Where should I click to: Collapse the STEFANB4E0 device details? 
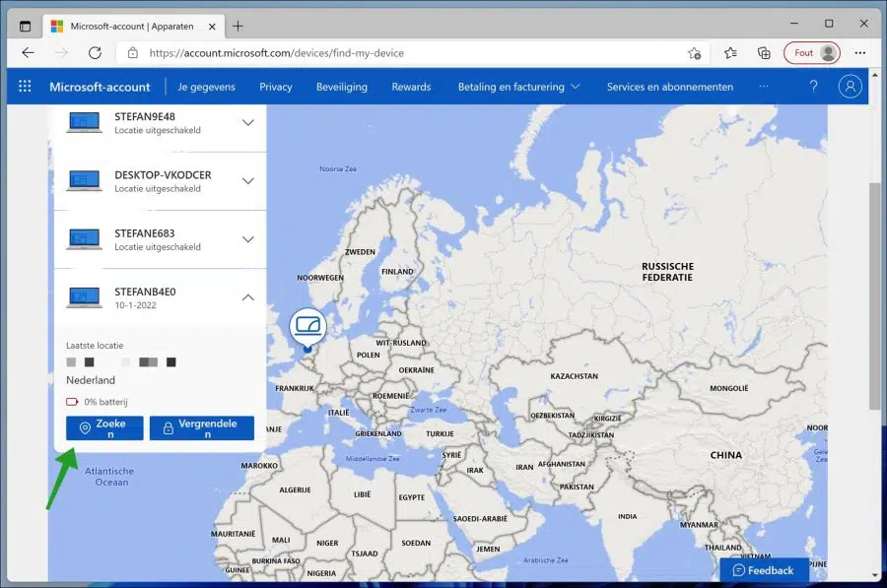(x=247, y=297)
